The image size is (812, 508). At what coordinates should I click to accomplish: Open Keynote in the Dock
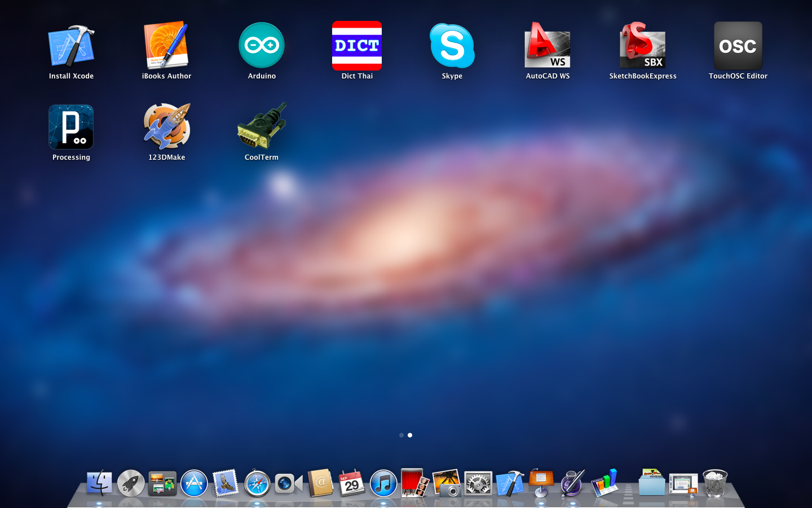click(x=541, y=483)
